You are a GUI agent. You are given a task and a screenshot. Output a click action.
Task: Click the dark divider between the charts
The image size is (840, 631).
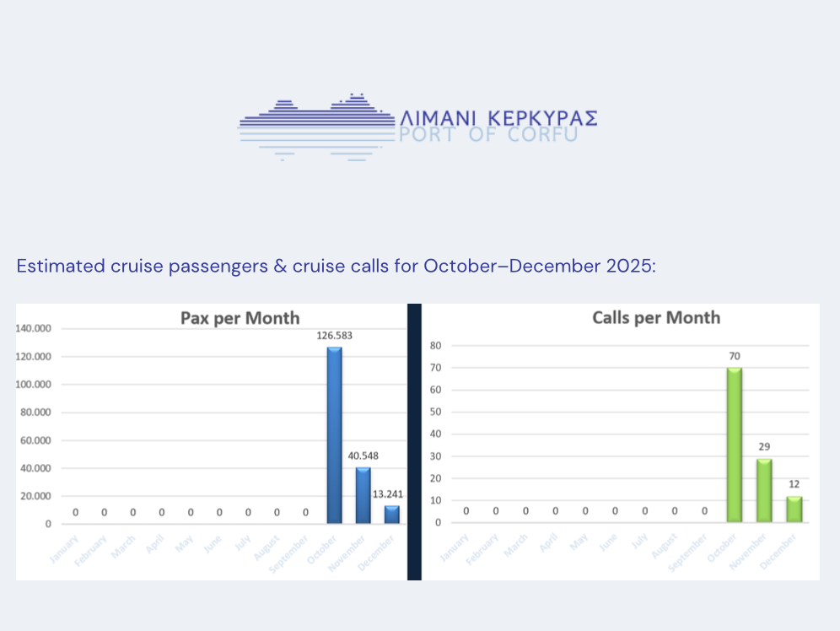[x=414, y=442]
